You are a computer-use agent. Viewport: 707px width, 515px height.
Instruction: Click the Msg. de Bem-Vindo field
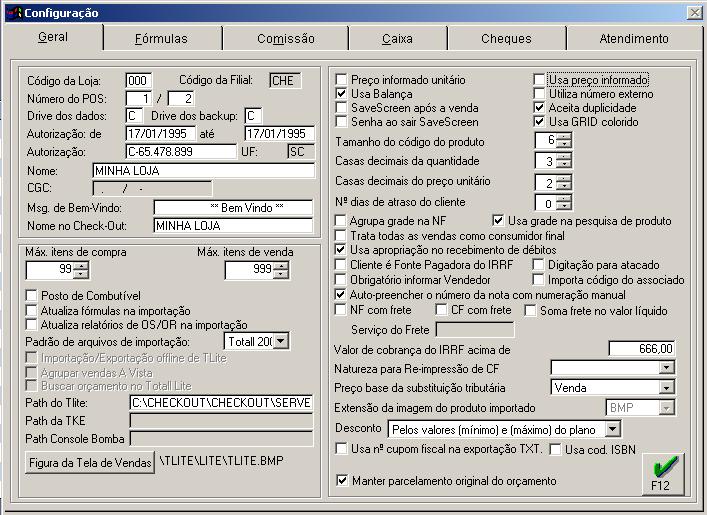233,207
